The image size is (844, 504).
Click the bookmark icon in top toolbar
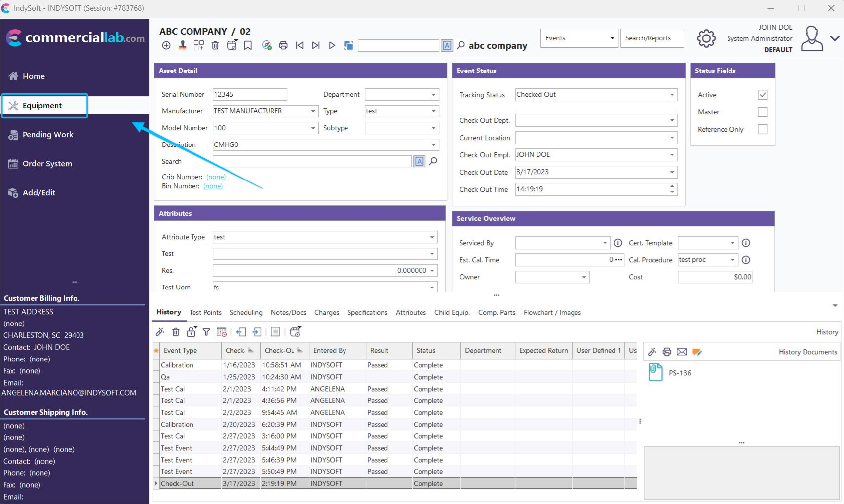tap(248, 45)
